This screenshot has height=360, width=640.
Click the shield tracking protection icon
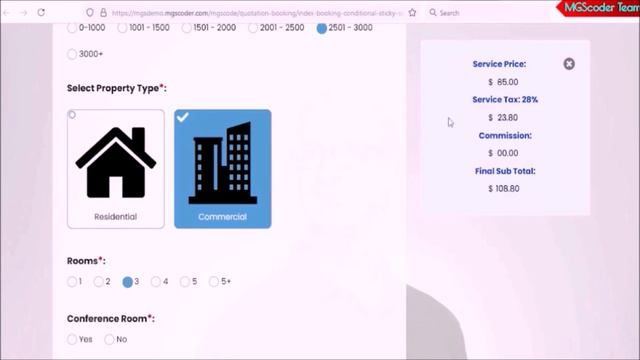coord(90,13)
